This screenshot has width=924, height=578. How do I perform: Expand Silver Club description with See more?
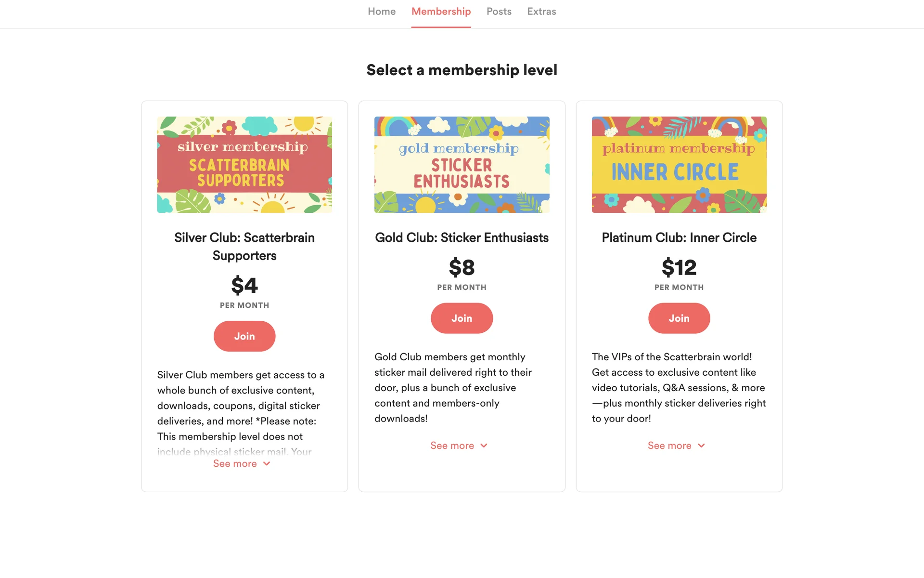[235, 464]
